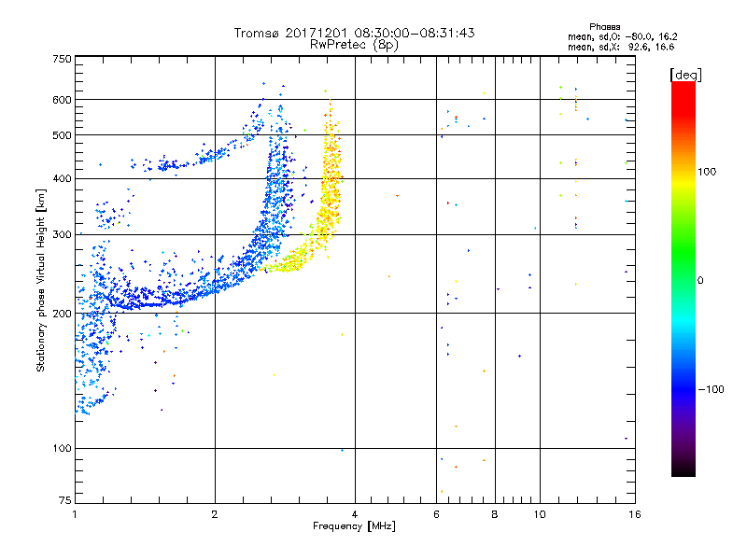Image resolution: width=747 pixels, height=560 pixels.
Task: Click the x-axis tick label '2'
Action: (x=215, y=514)
